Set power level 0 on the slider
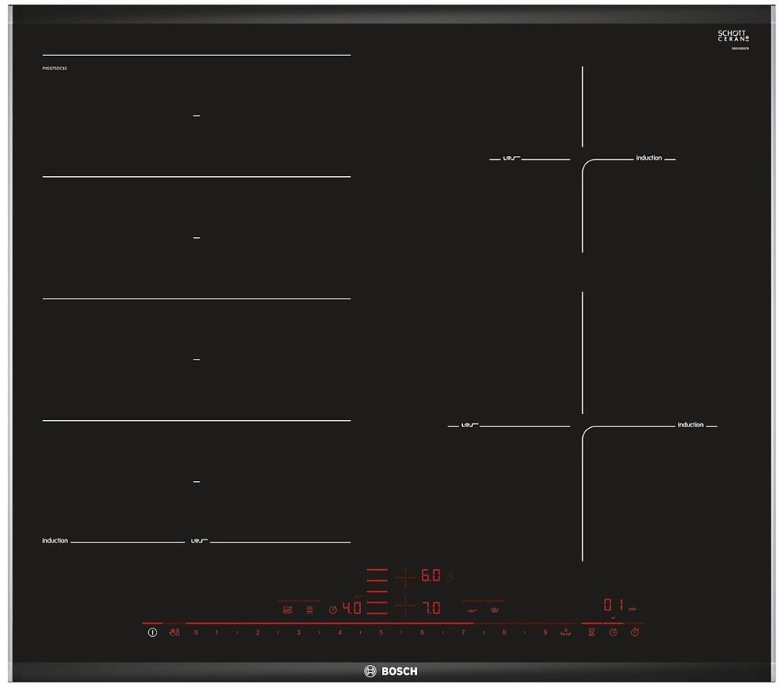784x686 pixels. click(196, 632)
